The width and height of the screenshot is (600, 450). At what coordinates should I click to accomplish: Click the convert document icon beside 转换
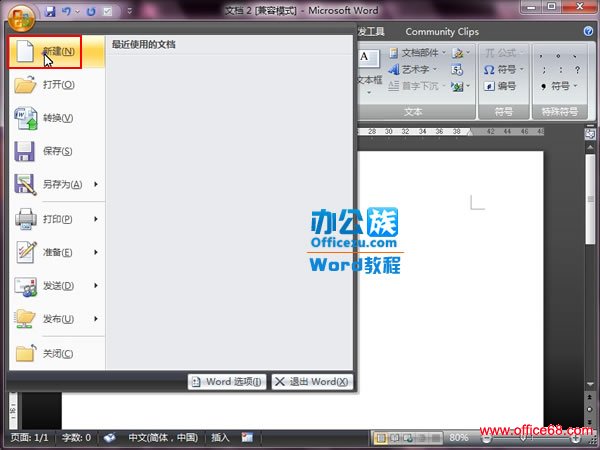[x=26, y=118]
